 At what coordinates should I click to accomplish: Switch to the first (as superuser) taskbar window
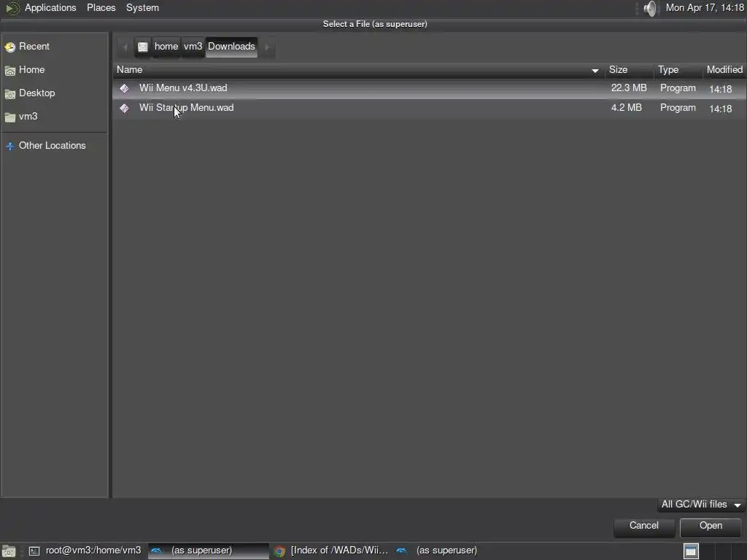[x=208, y=551]
